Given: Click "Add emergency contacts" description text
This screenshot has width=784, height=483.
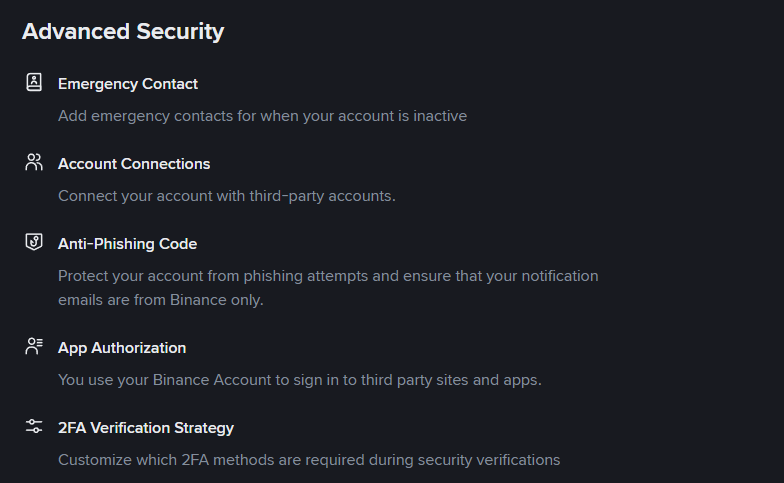Looking at the screenshot, I should [262, 116].
